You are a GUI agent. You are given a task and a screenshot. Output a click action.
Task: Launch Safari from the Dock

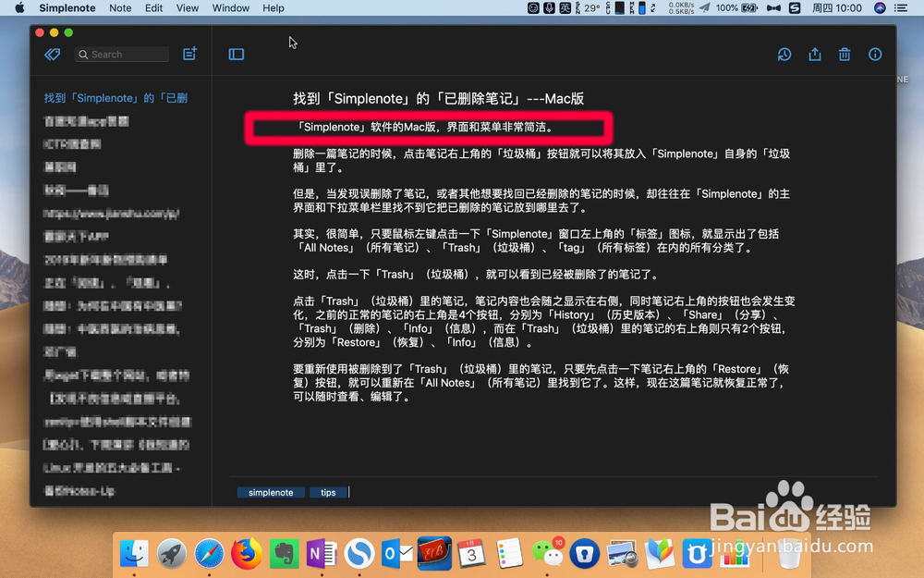(x=209, y=553)
